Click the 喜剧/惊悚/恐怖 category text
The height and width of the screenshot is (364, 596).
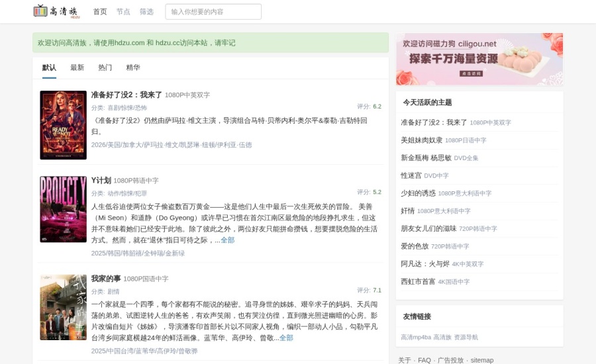[127, 108]
